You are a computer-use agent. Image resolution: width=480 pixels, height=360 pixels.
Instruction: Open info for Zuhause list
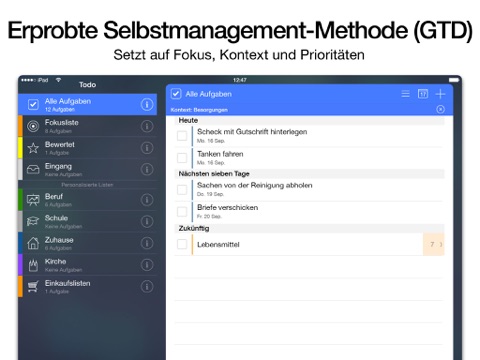[x=147, y=243]
